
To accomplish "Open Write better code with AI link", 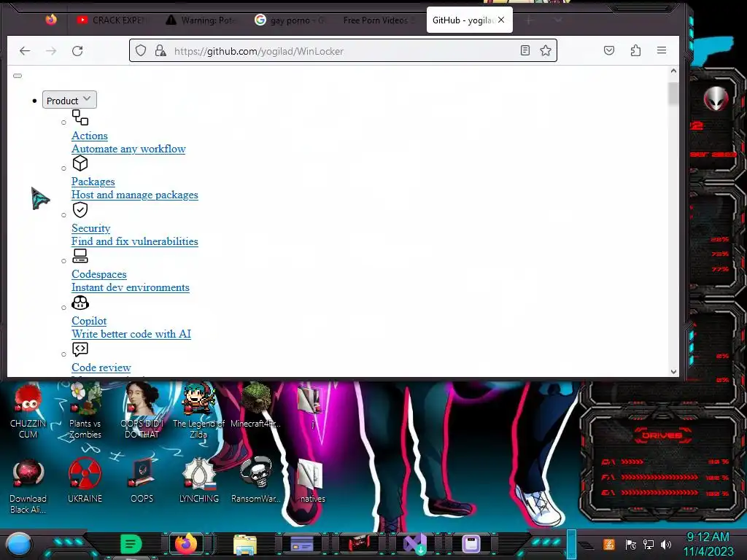I will point(131,334).
